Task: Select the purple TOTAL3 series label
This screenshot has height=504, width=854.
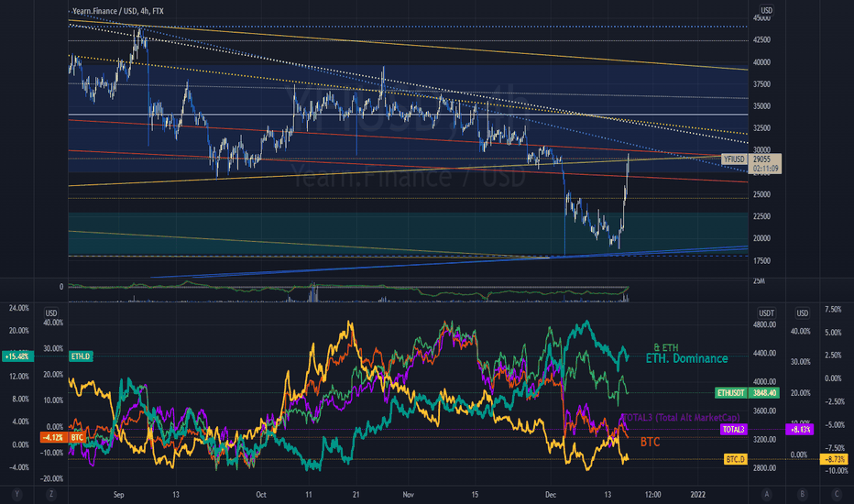Action: [733, 430]
